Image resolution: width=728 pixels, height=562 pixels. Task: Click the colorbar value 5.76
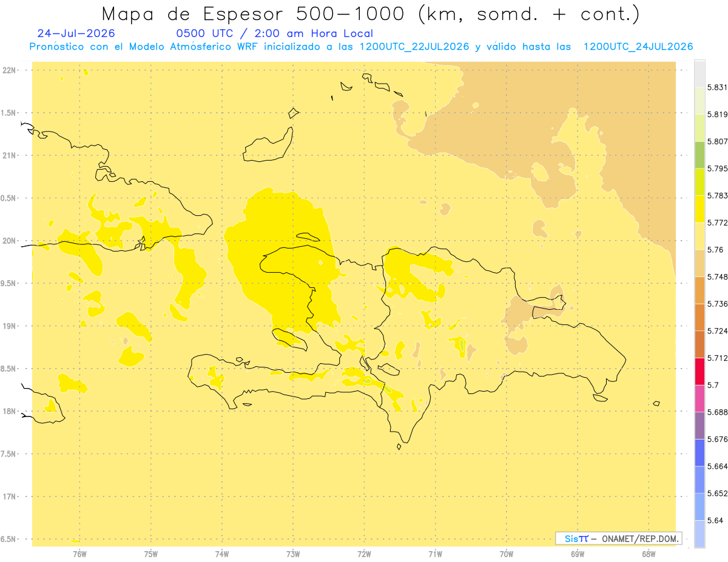click(715, 250)
